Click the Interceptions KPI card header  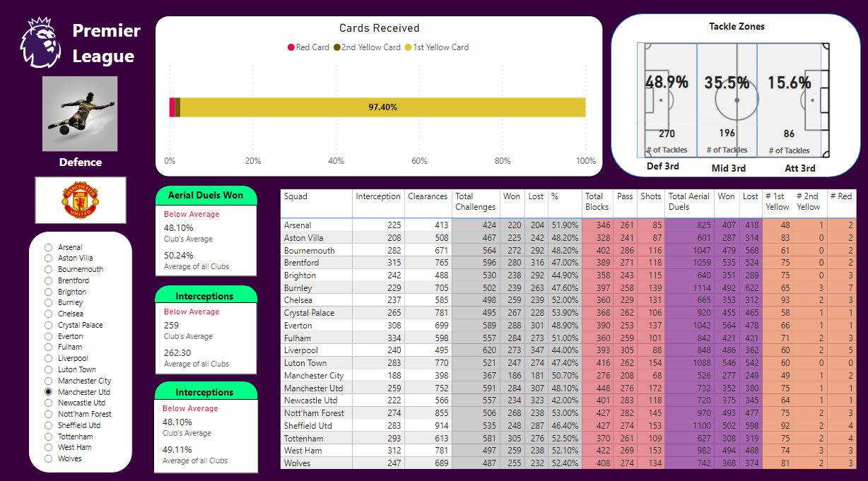coord(206,295)
